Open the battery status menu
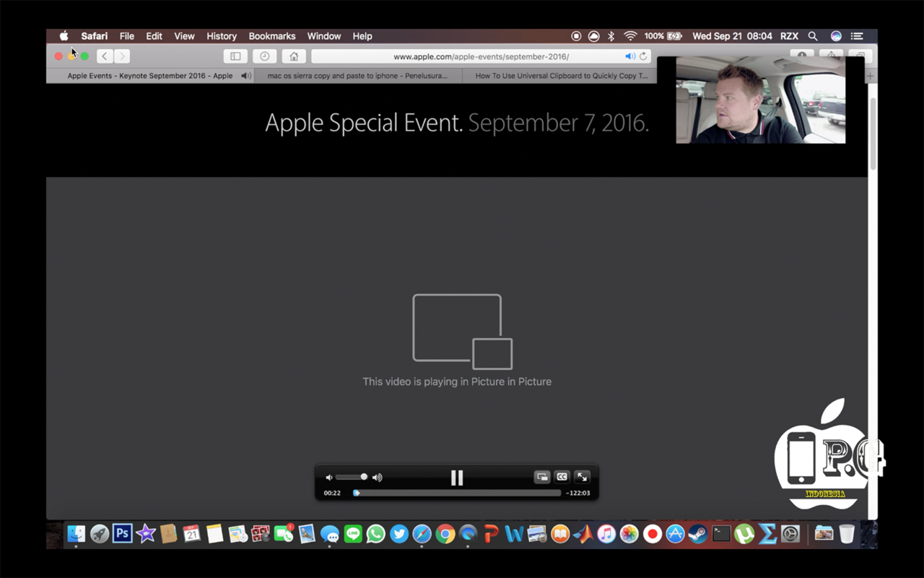The image size is (924, 578). click(x=663, y=36)
